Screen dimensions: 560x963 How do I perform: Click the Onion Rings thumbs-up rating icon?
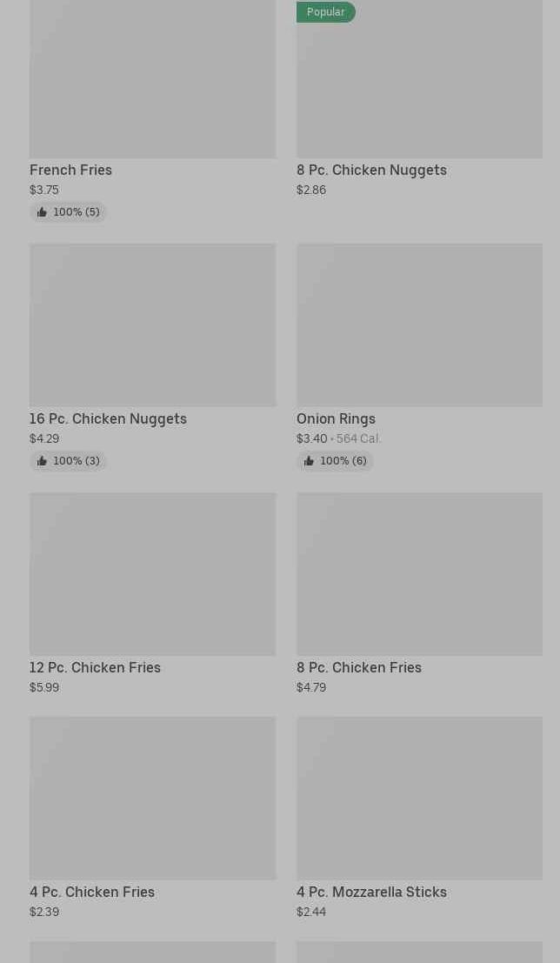click(309, 461)
